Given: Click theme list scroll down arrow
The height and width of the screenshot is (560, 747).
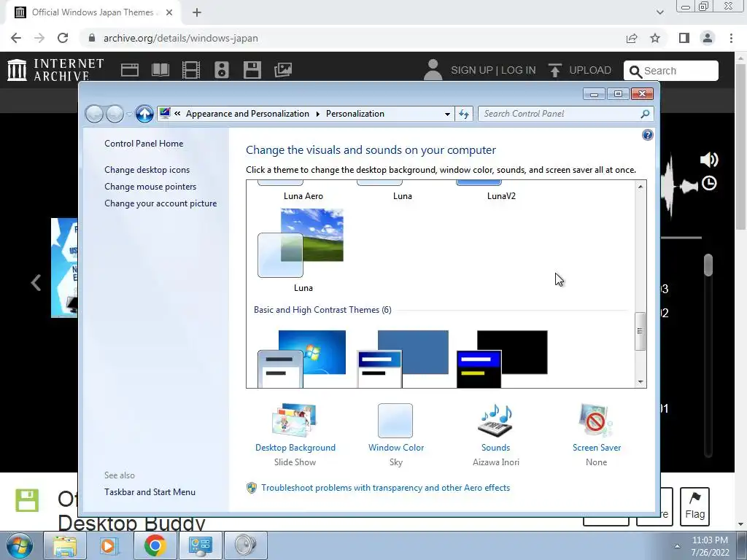Looking at the screenshot, I should 640,382.
